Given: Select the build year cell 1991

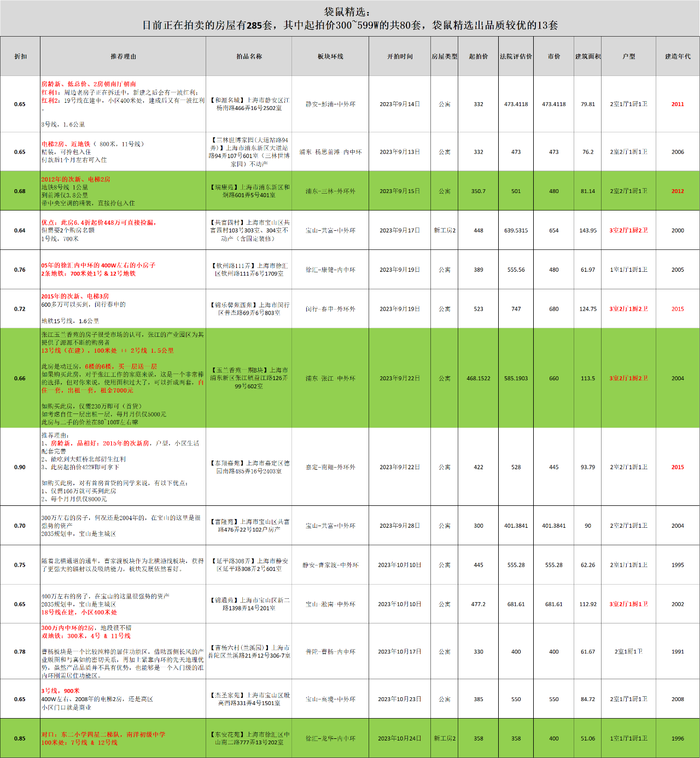Looking at the screenshot, I should pos(678,652).
